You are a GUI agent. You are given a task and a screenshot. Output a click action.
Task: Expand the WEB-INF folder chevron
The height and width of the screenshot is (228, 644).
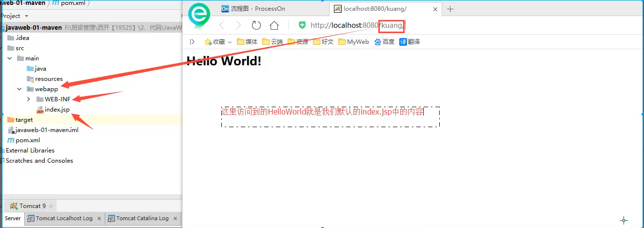[x=29, y=99]
